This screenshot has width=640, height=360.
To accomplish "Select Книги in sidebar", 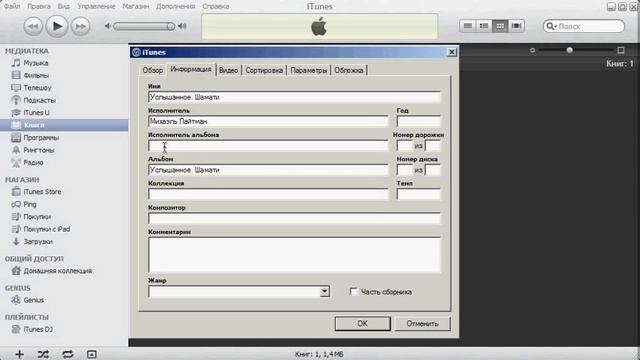I will coord(64,125).
